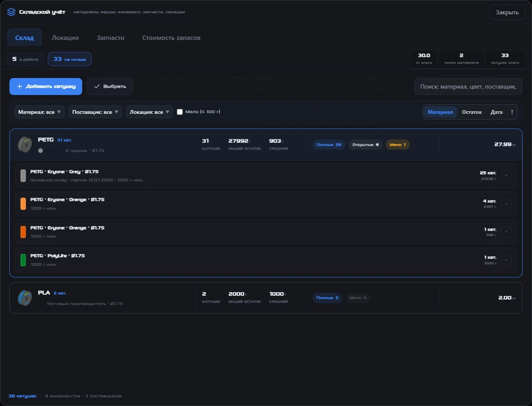Sort spools by Остаток
The image size is (532, 406).
pyautogui.click(x=472, y=112)
